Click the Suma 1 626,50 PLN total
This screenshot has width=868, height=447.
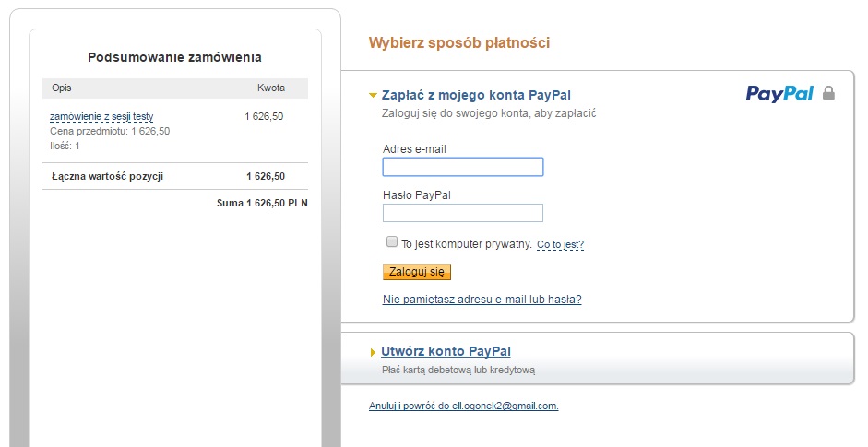point(262,203)
